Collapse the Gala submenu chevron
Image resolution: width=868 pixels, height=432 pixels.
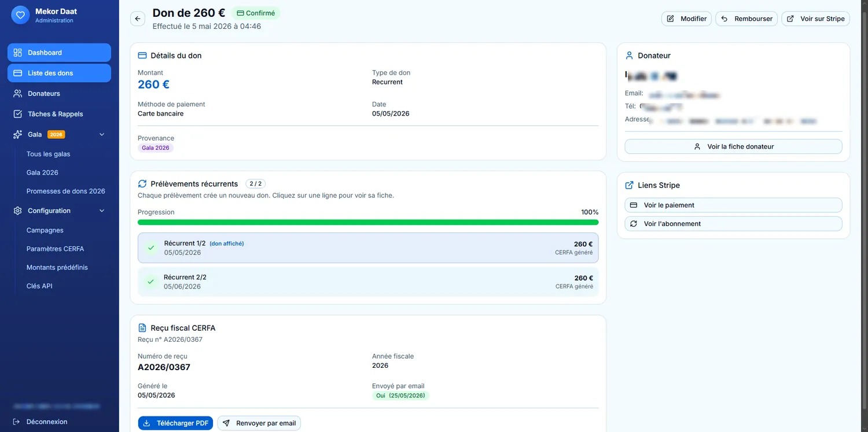click(102, 134)
